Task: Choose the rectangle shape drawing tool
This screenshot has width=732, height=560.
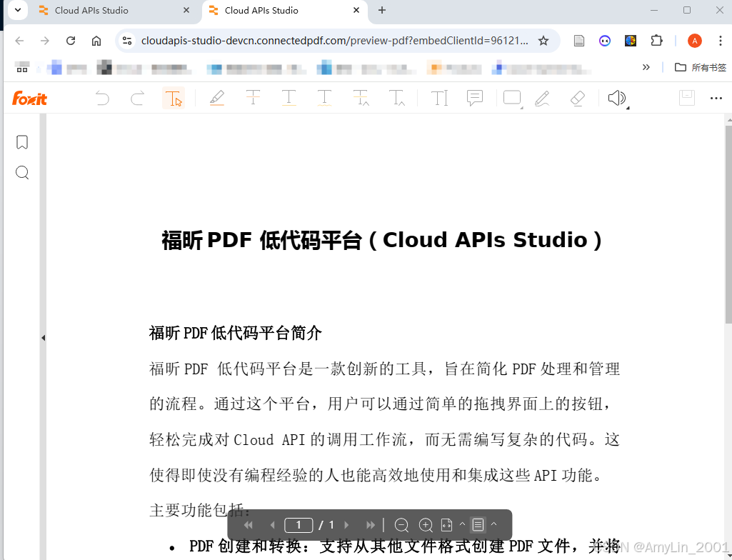Action: coord(512,98)
